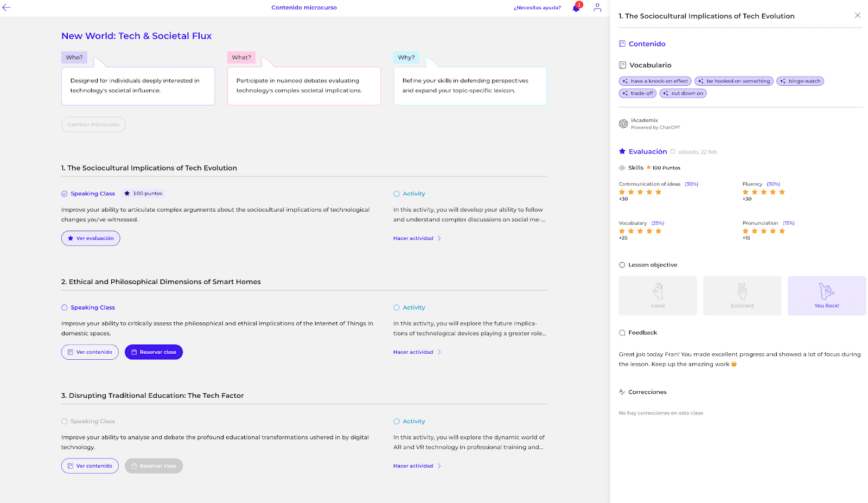Click the Correcciones pulse icon
The width and height of the screenshot is (868, 503).
coord(622,392)
